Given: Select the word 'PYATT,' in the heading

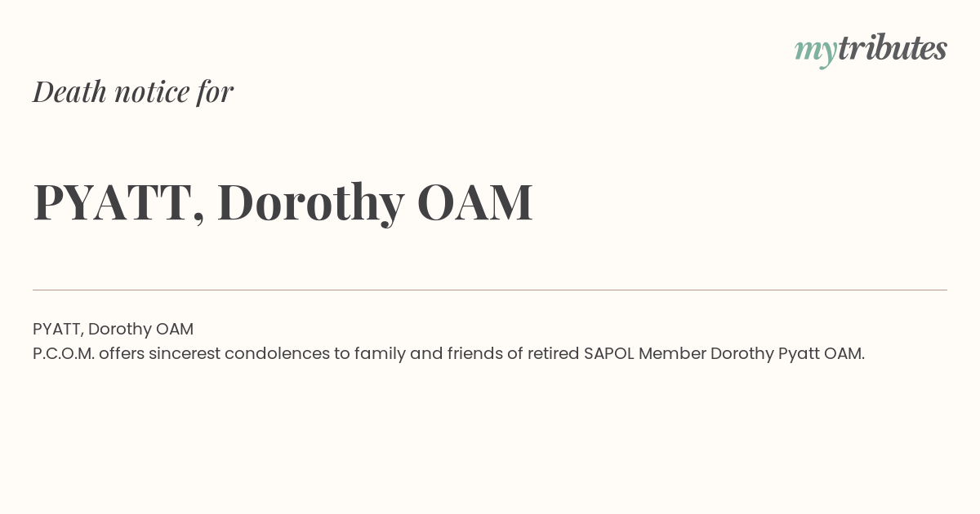Looking at the screenshot, I should [x=118, y=204].
